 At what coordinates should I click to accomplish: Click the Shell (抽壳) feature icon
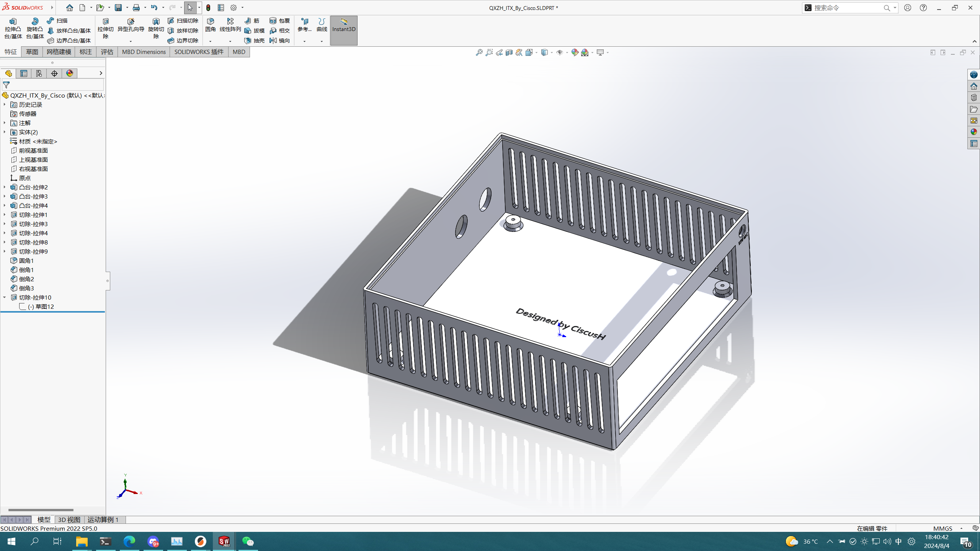[x=254, y=41]
